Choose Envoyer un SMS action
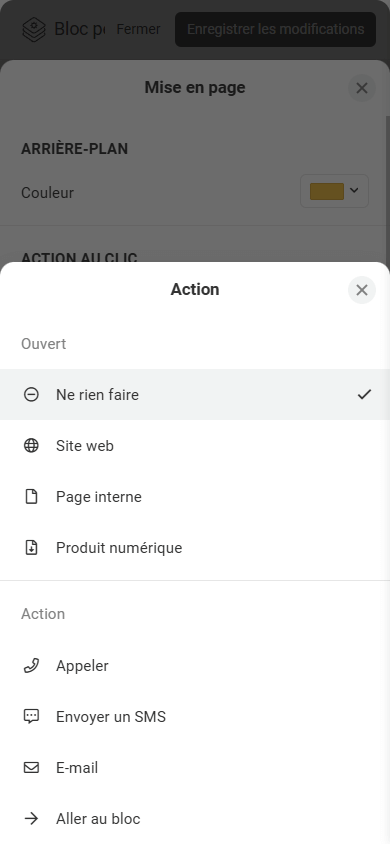The image size is (390, 844). pos(195,717)
